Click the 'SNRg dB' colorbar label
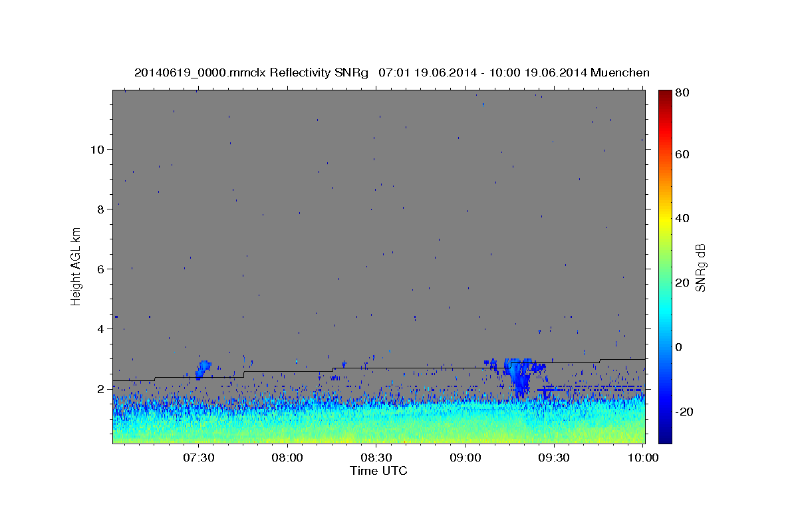The image size is (798, 532). click(700, 267)
